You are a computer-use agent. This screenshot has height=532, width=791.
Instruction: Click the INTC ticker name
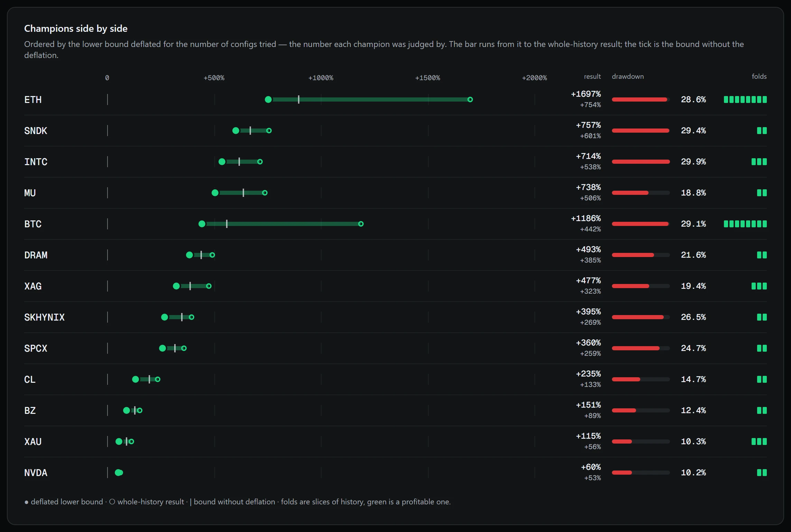coord(36,162)
